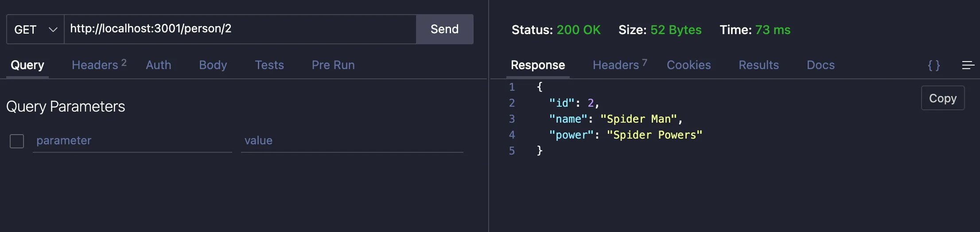Copy the response with Copy button
Screen dimensions: 980x232
point(942,98)
